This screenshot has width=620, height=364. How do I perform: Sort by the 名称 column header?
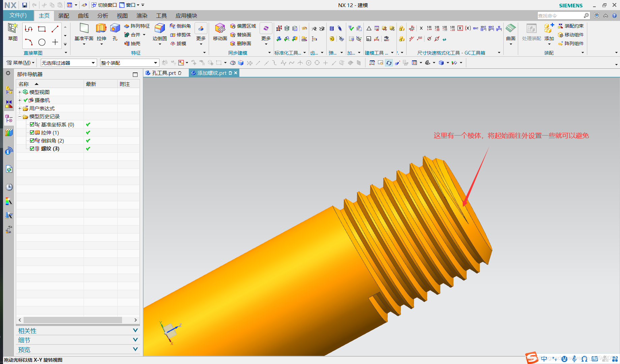50,84
